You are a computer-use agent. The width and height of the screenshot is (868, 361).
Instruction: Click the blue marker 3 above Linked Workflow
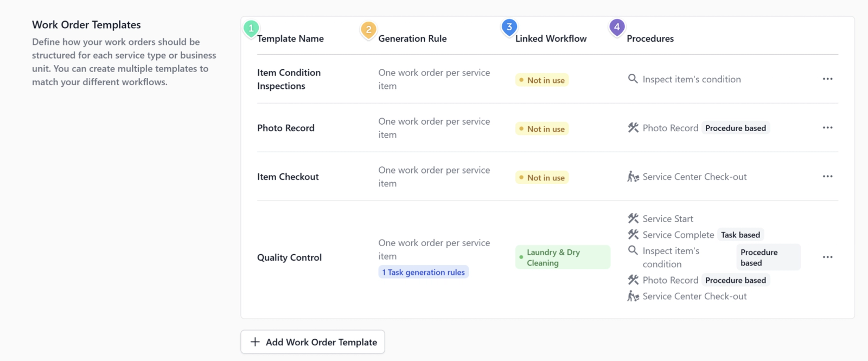(x=509, y=27)
